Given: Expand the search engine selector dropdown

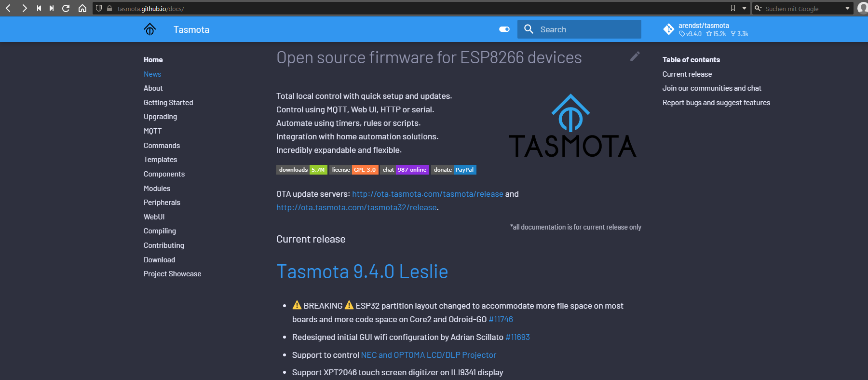Looking at the screenshot, I should tap(847, 8).
